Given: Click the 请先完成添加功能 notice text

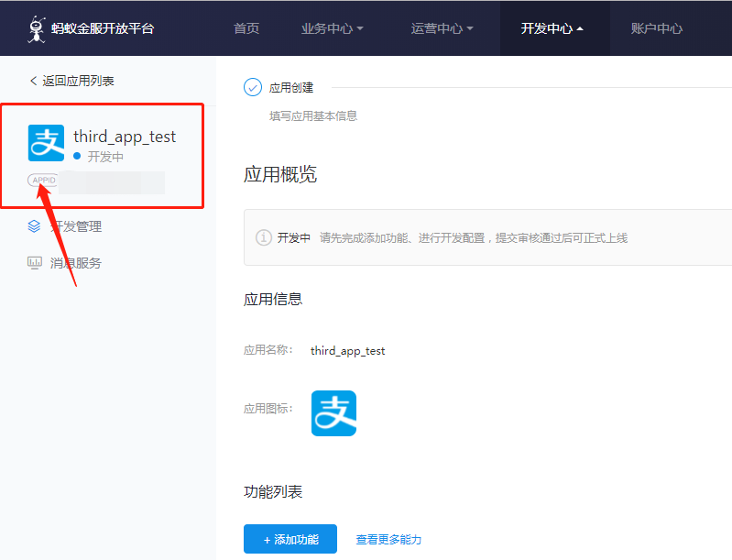Looking at the screenshot, I should point(474,238).
